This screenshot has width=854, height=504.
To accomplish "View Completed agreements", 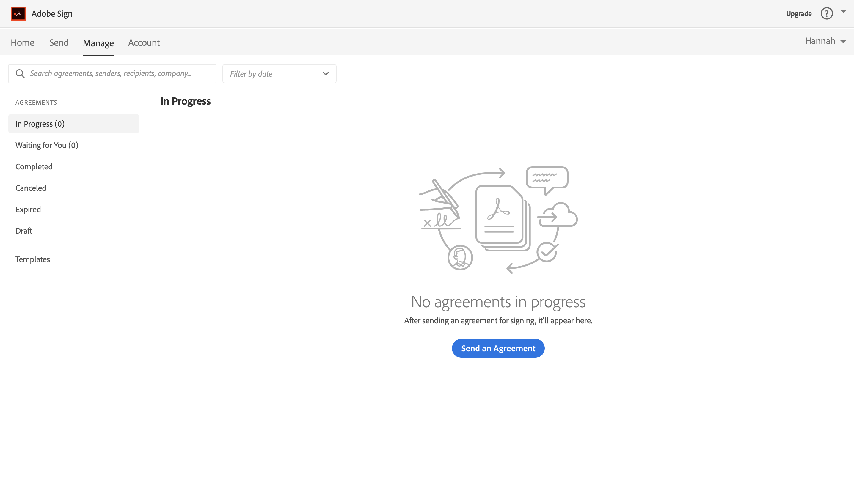I will click(x=34, y=166).
